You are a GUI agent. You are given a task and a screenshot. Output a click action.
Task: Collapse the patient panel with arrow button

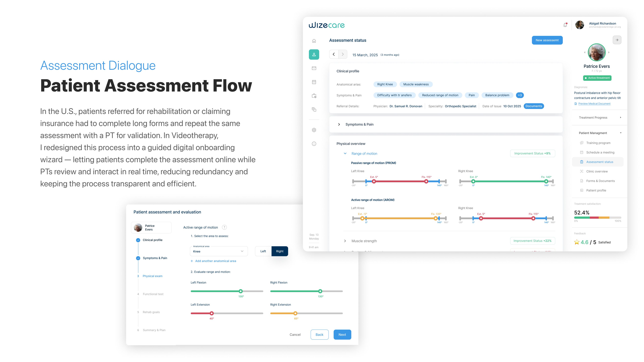tap(617, 40)
